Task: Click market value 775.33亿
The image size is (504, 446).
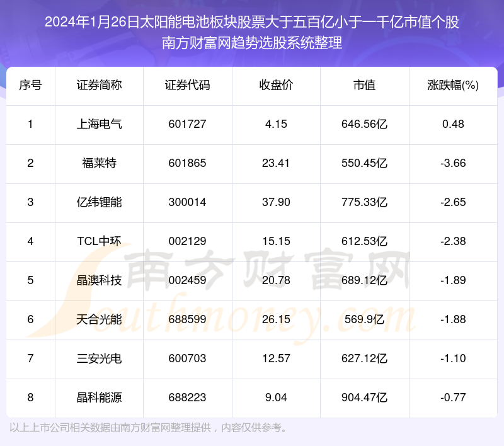Action: click(365, 202)
